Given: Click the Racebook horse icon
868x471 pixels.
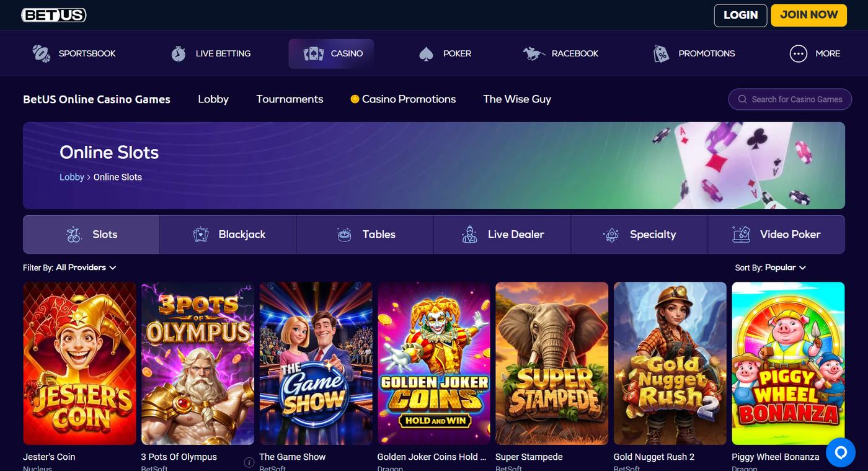Looking at the screenshot, I should point(534,53).
